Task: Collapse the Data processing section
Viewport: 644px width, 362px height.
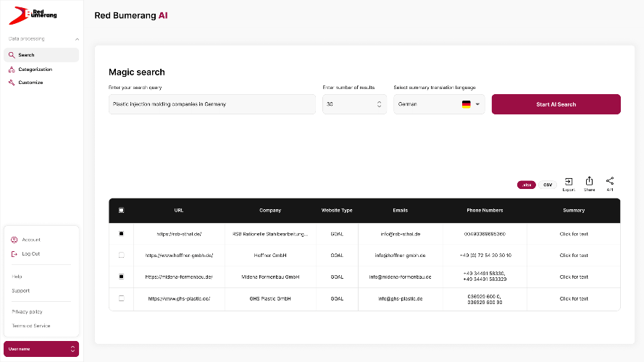Action: tap(77, 39)
